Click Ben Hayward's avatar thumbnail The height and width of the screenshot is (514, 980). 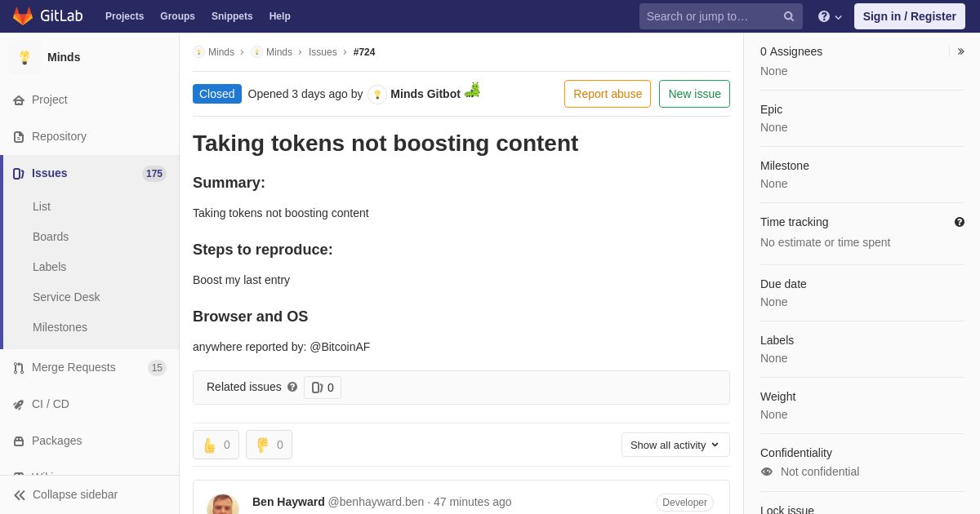coord(223,503)
